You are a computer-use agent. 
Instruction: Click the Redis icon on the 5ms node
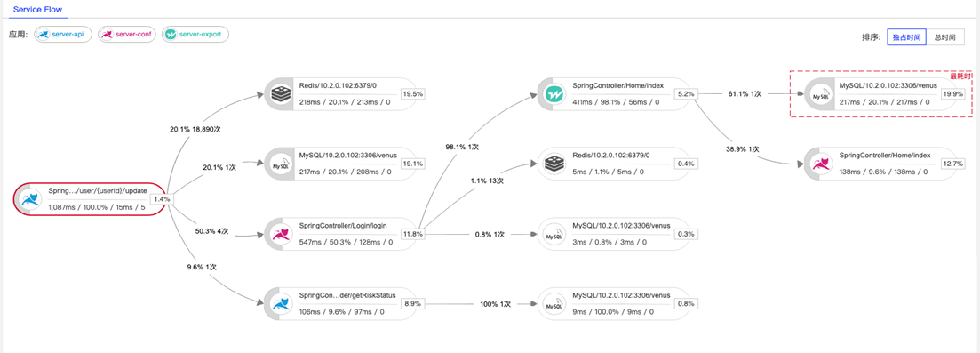pos(554,164)
